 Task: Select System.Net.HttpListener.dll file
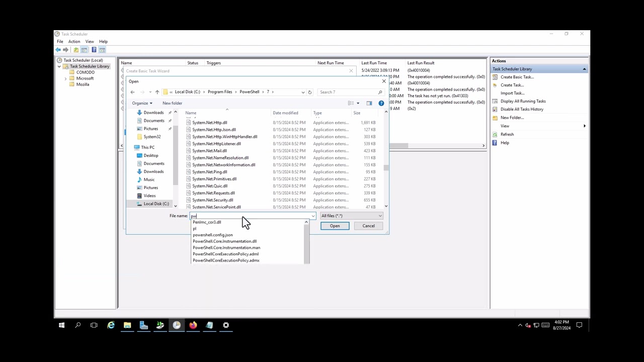216,144
